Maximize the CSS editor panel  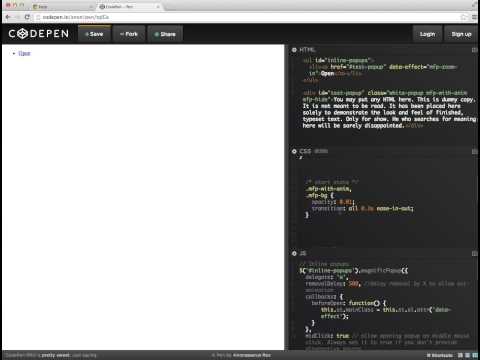[475, 151]
